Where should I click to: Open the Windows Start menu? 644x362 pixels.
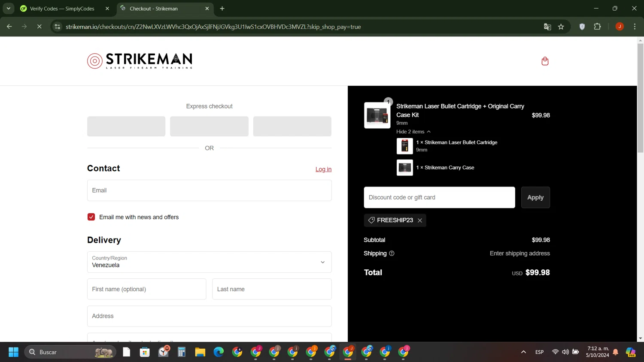coord(13,352)
